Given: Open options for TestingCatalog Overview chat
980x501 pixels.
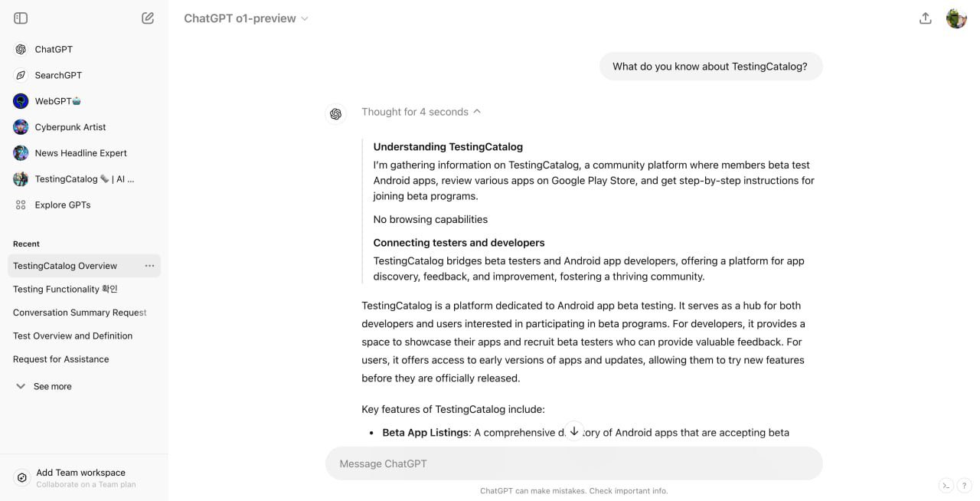Looking at the screenshot, I should point(149,266).
